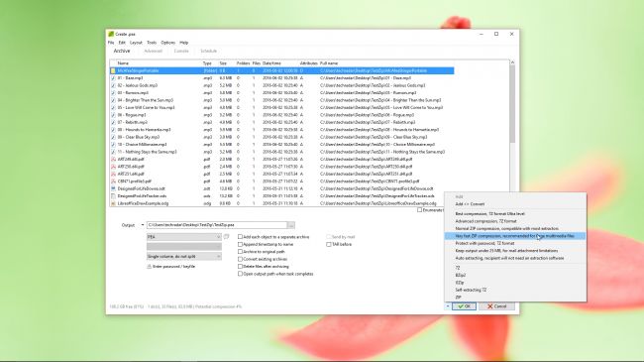Select 11 - Nothing Stays the Same.mp3
The height and width of the screenshot is (362, 644).
click(x=281, y=152)
